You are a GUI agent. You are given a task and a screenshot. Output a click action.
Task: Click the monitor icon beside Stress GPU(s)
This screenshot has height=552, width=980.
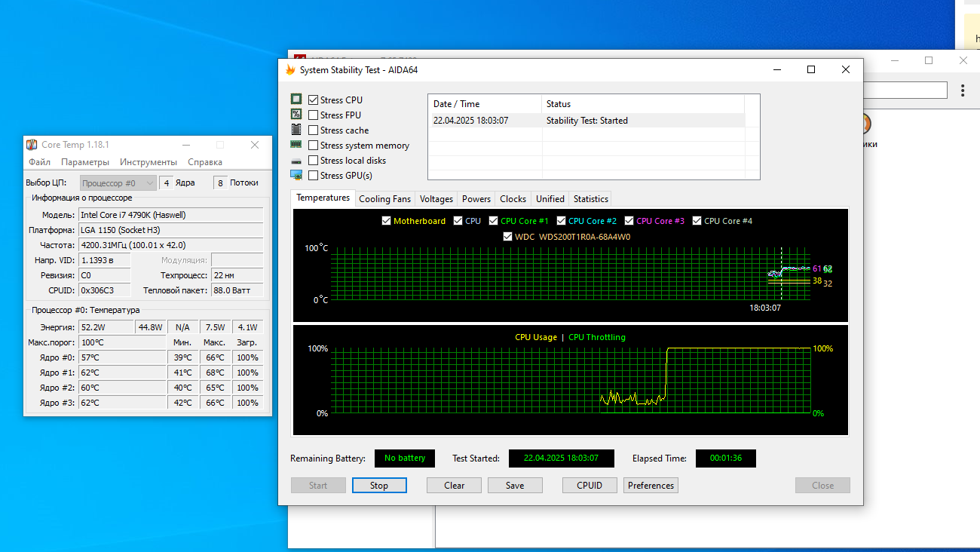(296, 175)
